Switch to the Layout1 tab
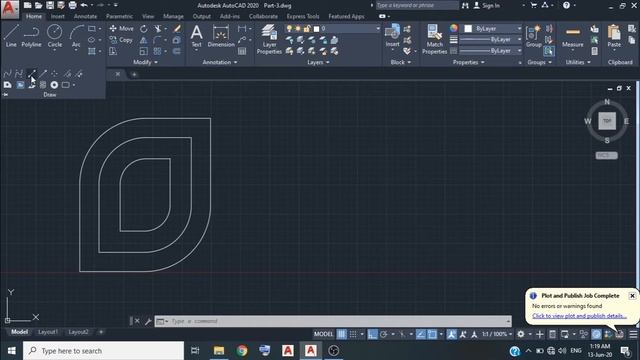 tap(48, 332)
